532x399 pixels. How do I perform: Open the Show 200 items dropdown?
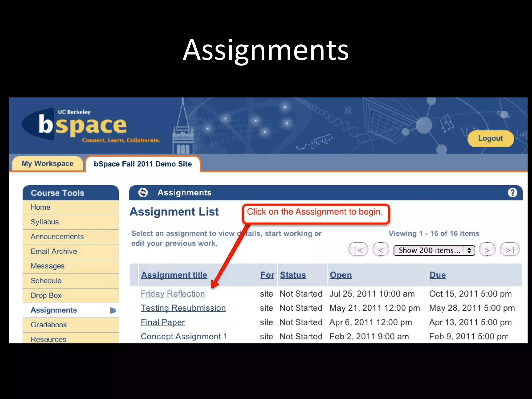coord(434,250)
